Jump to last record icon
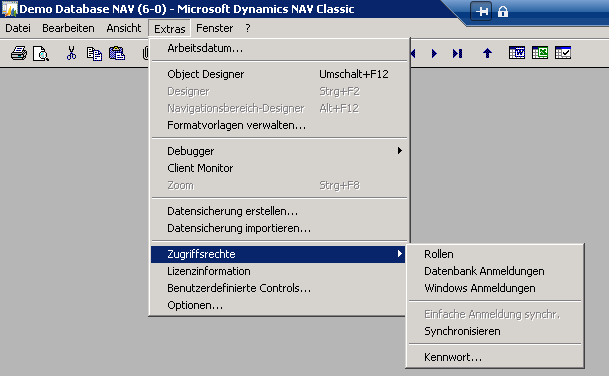Screen dimensions: 609x376 tap(457, 53)
